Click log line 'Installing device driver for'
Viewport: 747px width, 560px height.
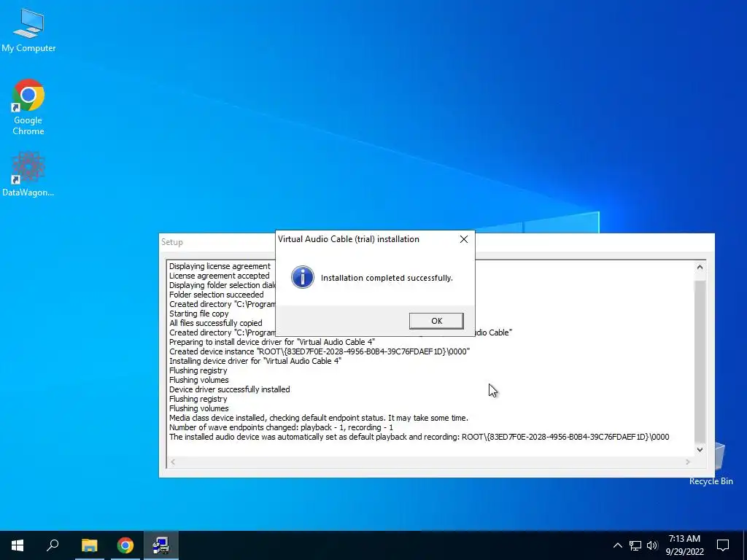(x=255, y=361)
